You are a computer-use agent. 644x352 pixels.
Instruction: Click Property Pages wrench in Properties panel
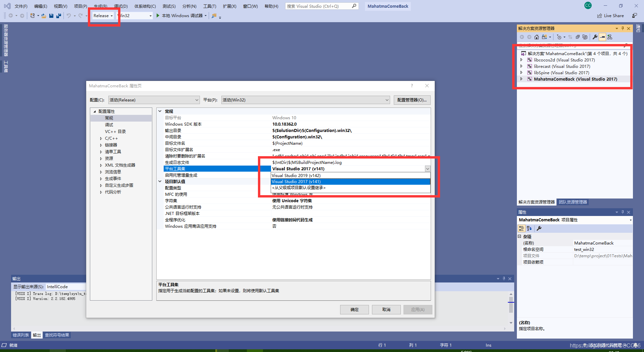click(539, 228)
